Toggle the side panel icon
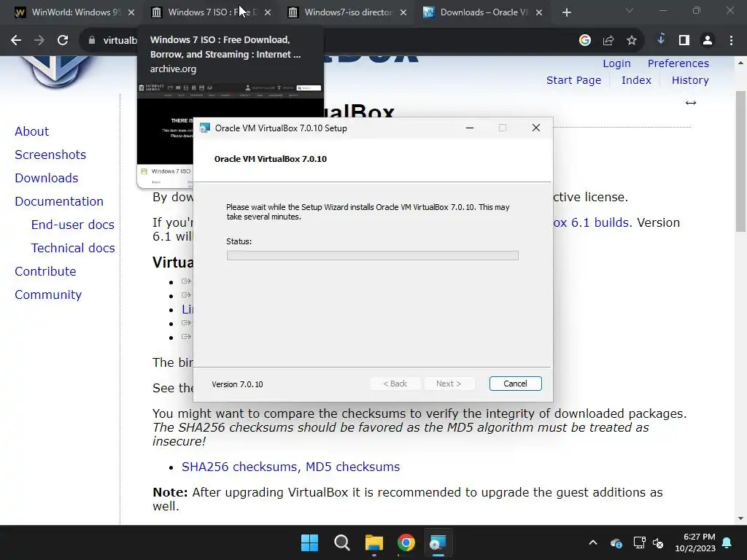 click(x=684, y=41)
